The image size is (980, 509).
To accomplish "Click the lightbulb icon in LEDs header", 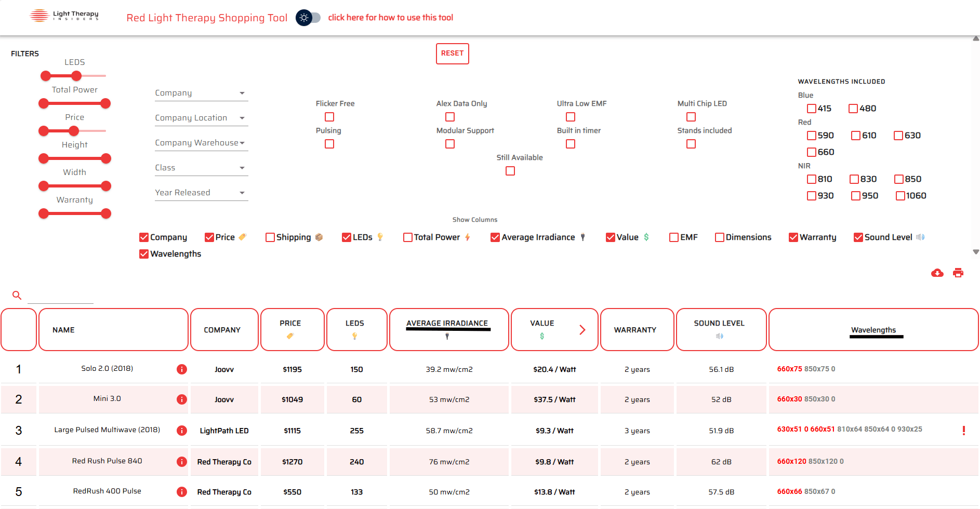I will 355,336.
